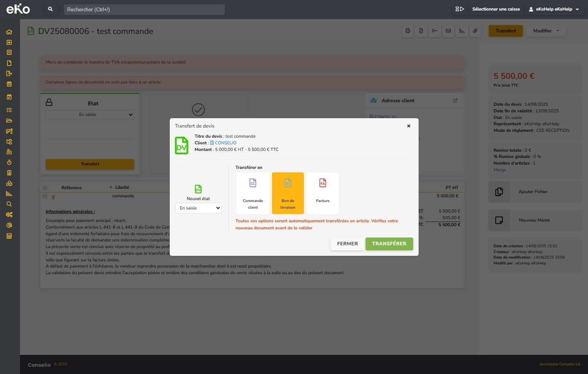Open the statistics chart toolbar icon
The image size is (588, 374).
pos(462,31)
